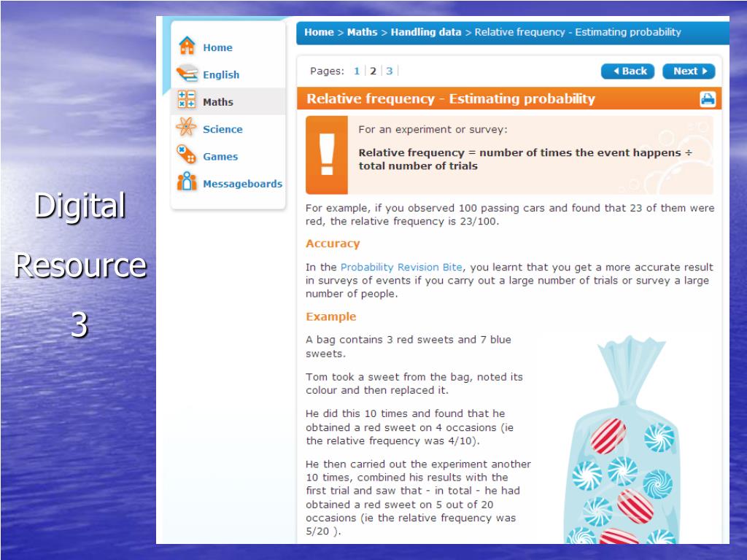Click the English books icon

pos(187,74)
